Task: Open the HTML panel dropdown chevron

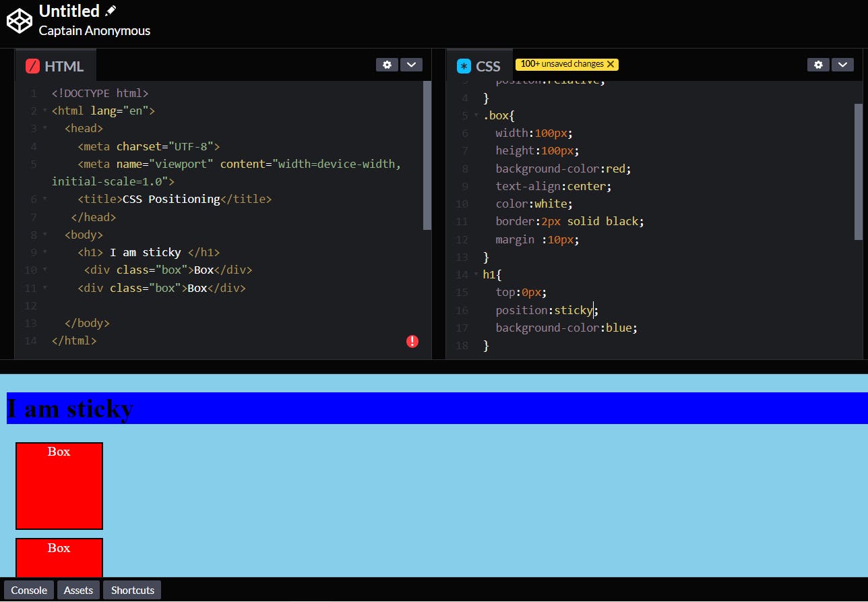Action: [x=411, y=65]
